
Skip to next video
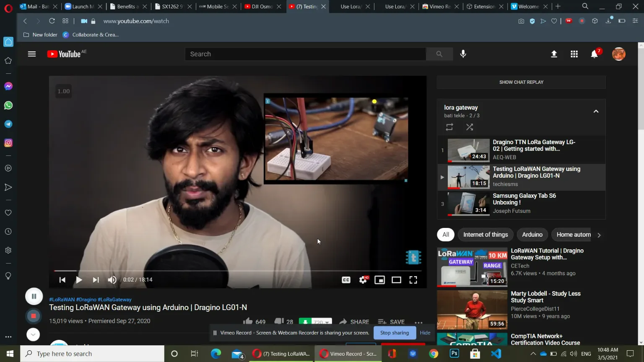click(96, 280)
